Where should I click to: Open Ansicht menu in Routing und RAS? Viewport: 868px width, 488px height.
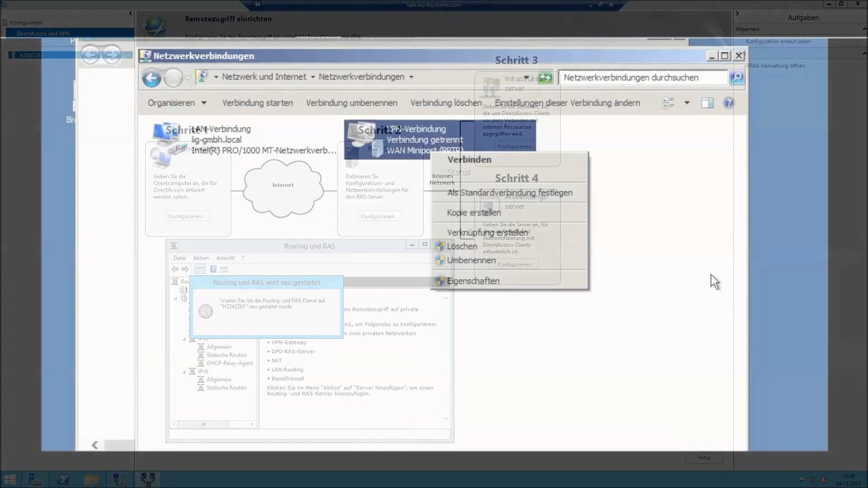pyautogui.click(x=225, y=258)
